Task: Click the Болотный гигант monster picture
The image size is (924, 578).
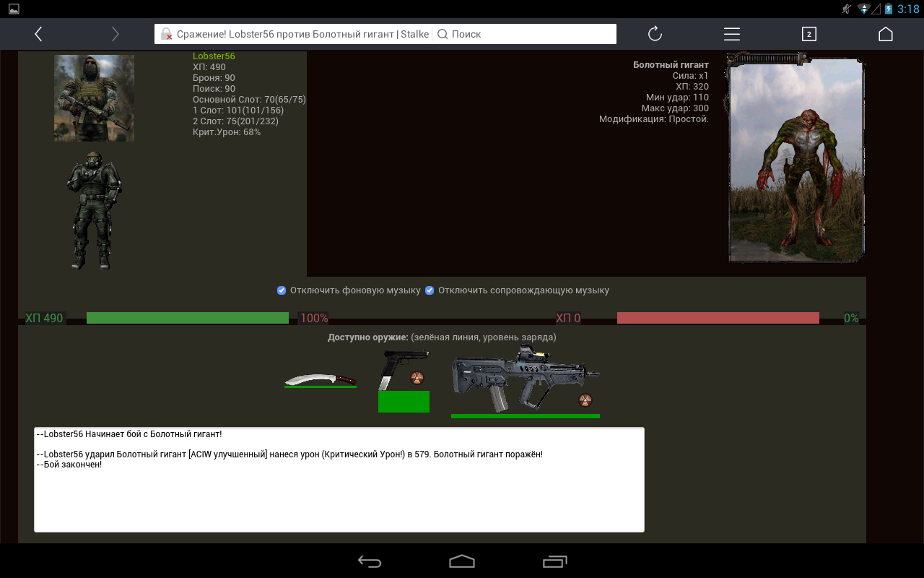Action: tap(797, 159)
